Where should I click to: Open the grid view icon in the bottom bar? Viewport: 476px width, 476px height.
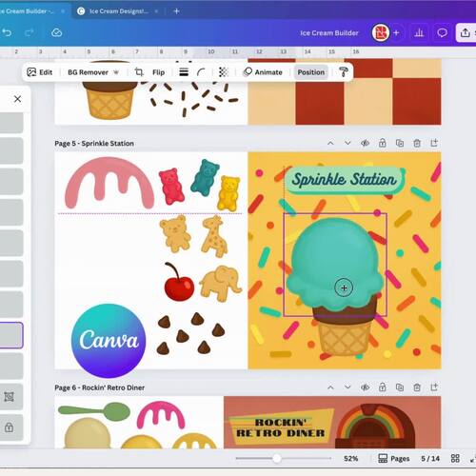tap(455, 458)
